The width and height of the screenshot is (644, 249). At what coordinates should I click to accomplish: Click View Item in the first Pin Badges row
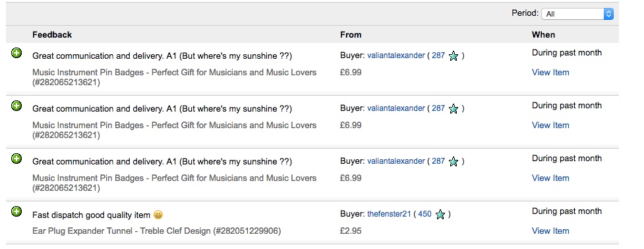(x=550, y=73)
